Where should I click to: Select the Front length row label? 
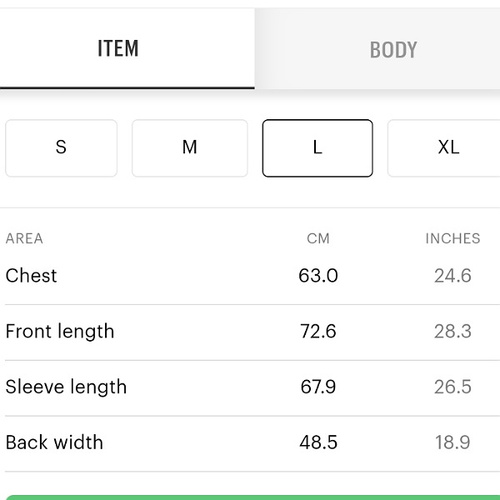click(60, 332)
